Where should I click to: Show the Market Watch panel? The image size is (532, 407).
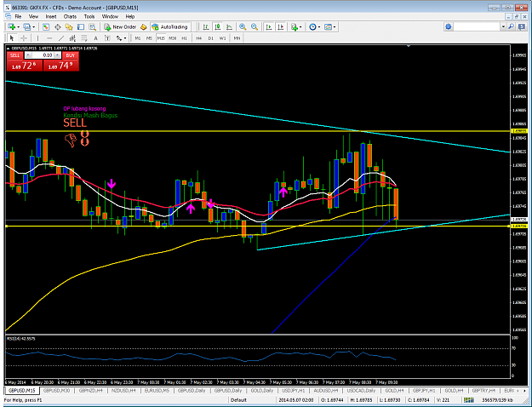point(46,26)
